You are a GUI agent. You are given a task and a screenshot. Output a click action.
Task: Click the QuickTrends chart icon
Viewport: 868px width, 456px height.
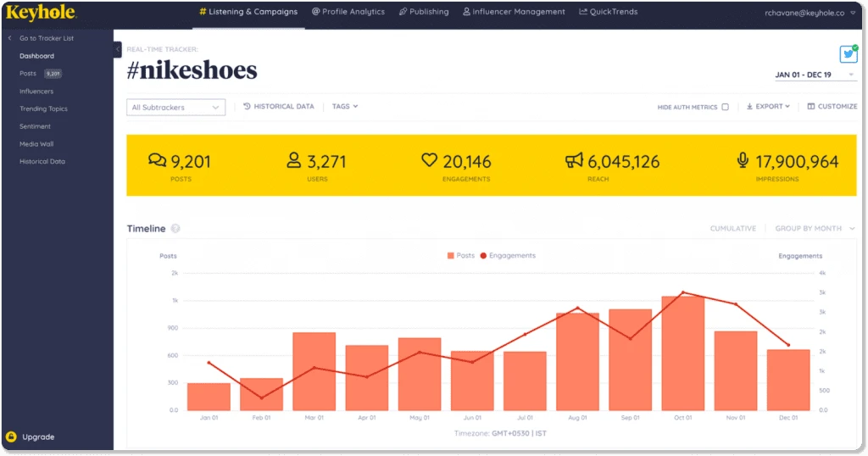click(x=583, y=12)
